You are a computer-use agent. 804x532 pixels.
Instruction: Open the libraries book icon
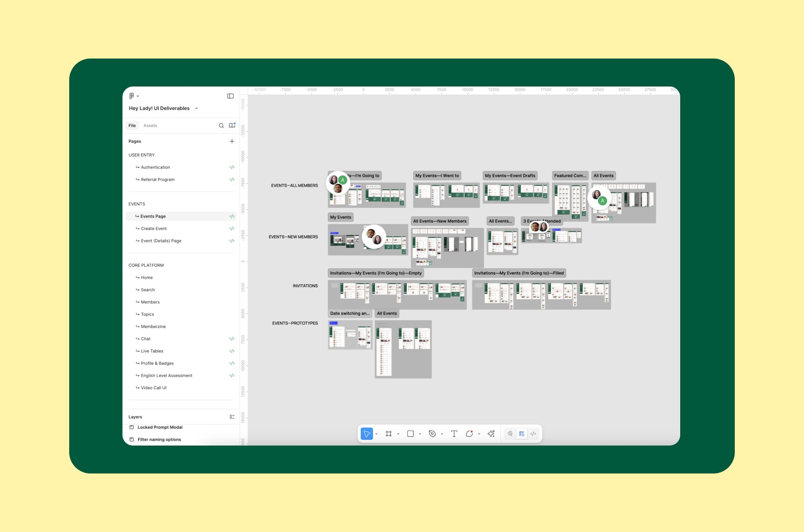232,125
